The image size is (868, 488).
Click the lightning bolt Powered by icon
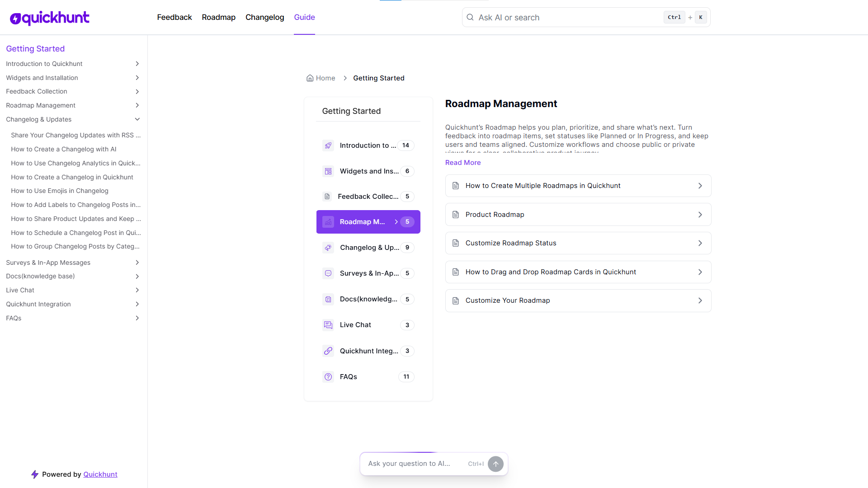click(x=35, y=474)
